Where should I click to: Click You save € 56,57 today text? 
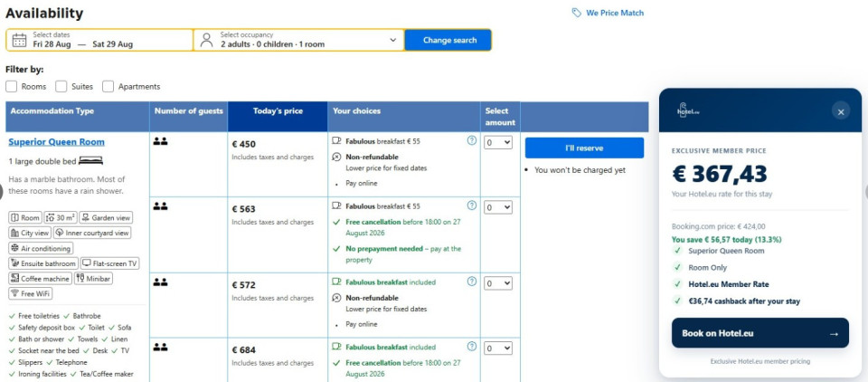tap(726, 240)
